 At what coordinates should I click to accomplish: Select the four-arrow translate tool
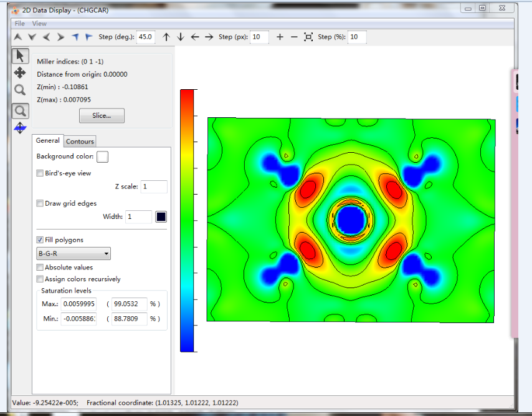click(x=20, y=73)
